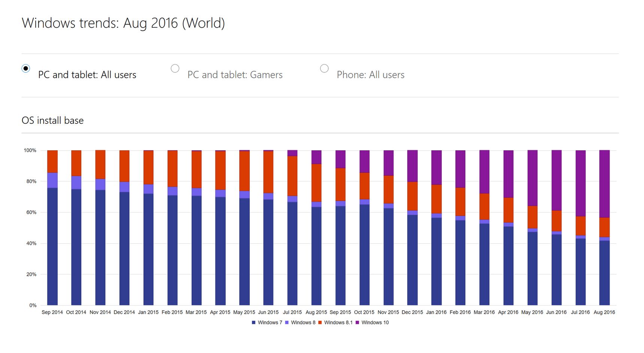644x353 pixels.
Task: Click the Aug 2015 Windows 10 bar segment
Action: coord(316,157)
